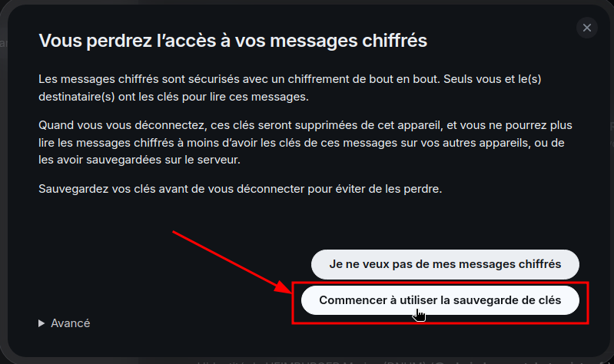614x364 pixels.
Task: Click 'Commencer à utiliser la sauvegarde de clés'
Action: coord(440,300)
